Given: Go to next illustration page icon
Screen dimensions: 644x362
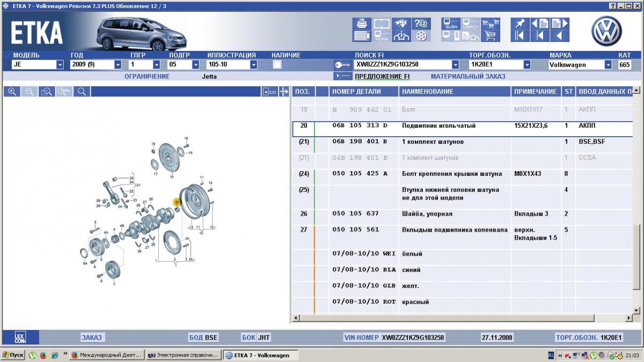Looking at the screenshot, I should 559,24.
